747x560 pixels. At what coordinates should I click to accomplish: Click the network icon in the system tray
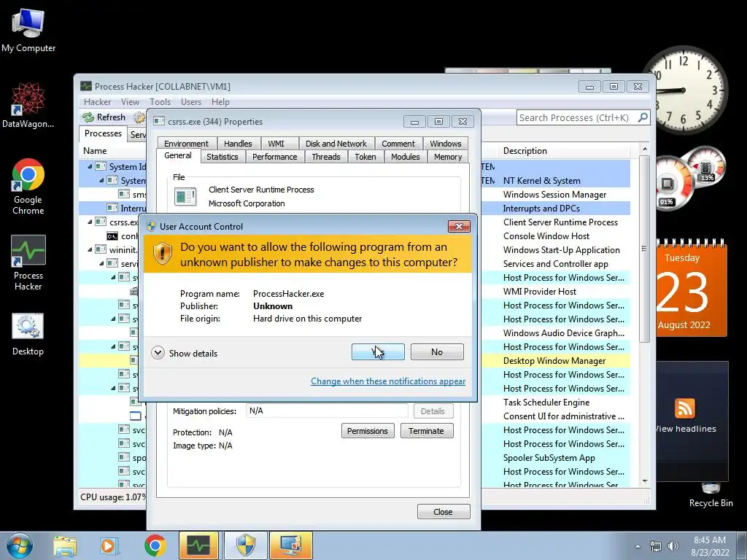tap(656, 546)
